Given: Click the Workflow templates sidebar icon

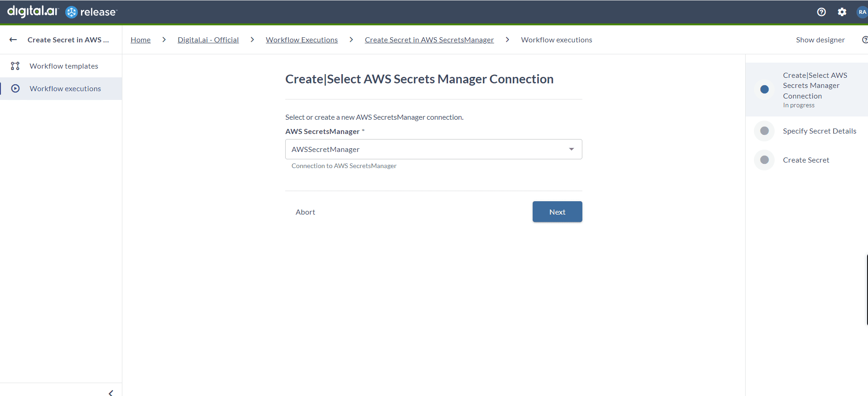Looking at the screenshot, I should (15, 66).
